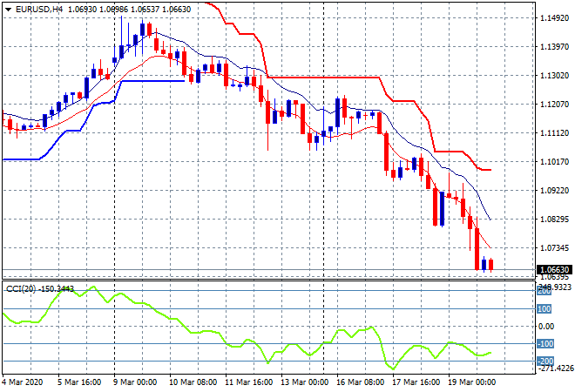
Task: Click the current price tag 1.06630
Action: click(555, 270)
